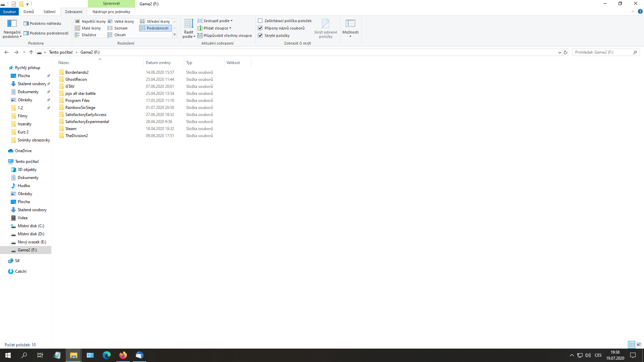Open the Soubor menu
Screen dimensions: 644x362
click(x=9, y=12)
